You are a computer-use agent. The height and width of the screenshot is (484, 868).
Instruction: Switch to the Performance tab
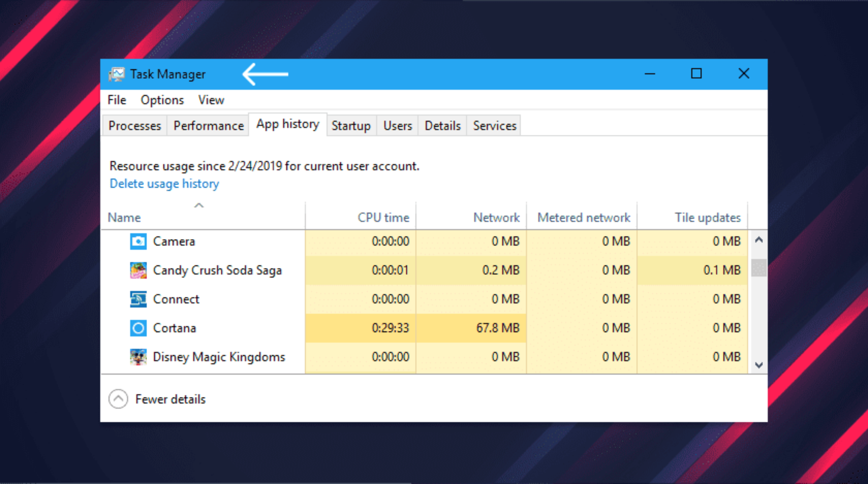click(207, 126)
